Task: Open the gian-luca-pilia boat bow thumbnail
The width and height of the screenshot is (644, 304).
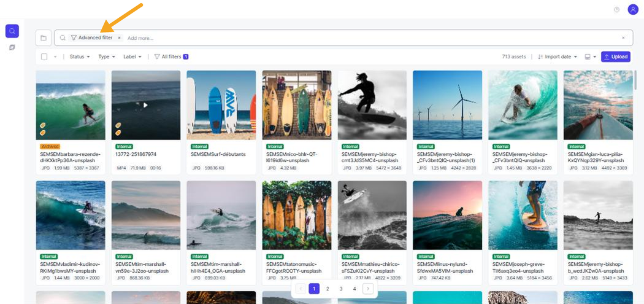Action: [599, 105]
